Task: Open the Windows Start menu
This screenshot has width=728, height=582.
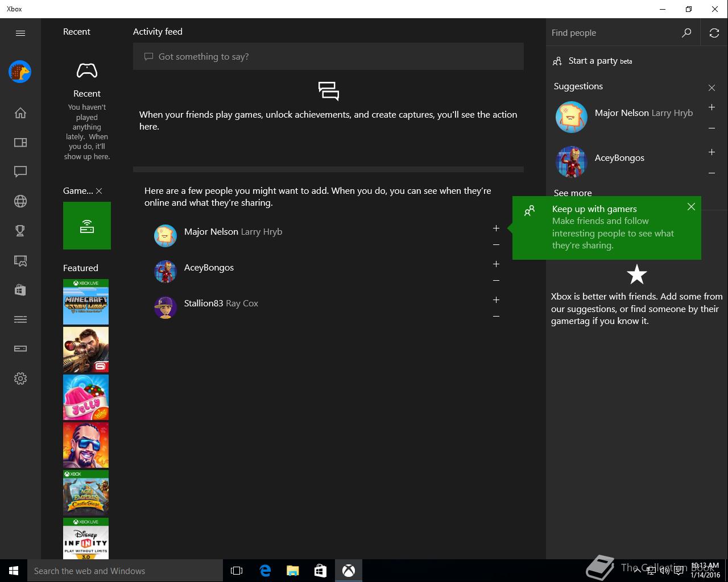Action: tap(14, 571)
